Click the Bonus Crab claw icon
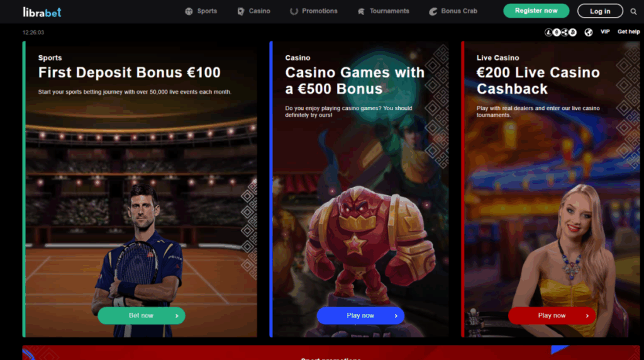 click(x=433, y=11)
